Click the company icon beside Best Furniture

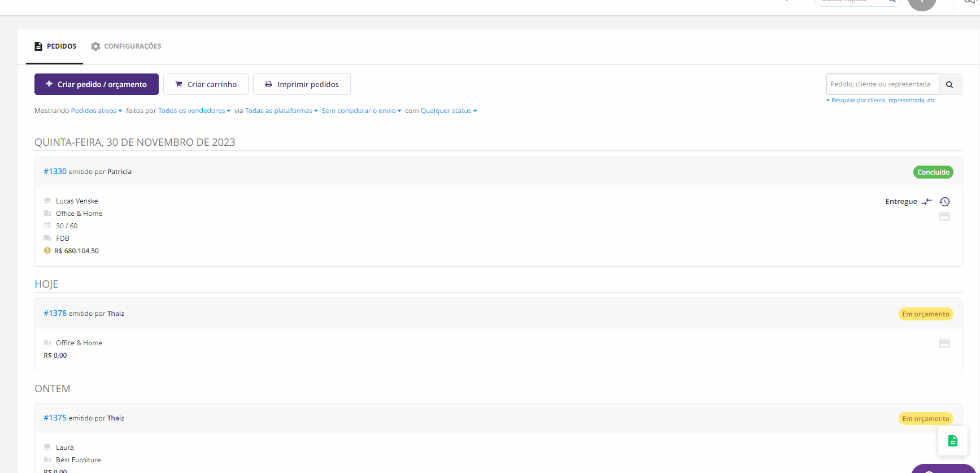point(47,459)
